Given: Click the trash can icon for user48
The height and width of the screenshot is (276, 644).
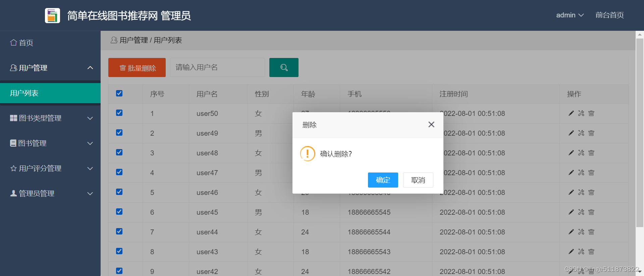Looking at the screenshot, I should coord(591,153).
